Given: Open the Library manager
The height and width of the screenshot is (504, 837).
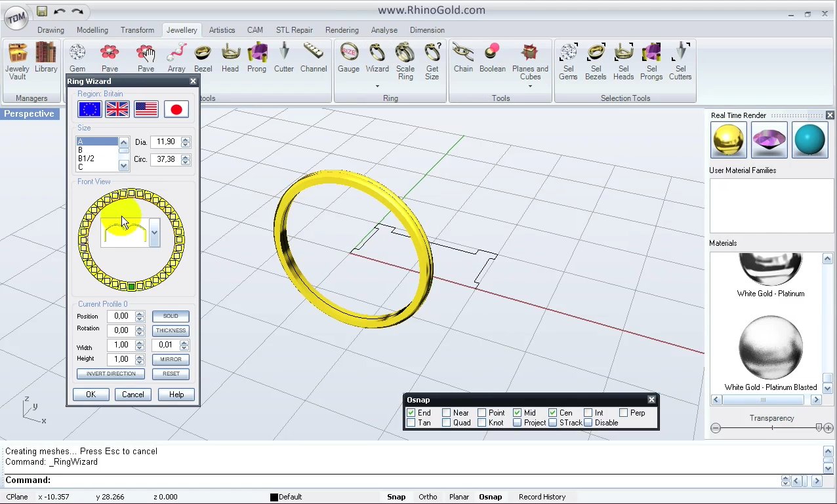Looking at the screenshot, I should coord(46,58).
